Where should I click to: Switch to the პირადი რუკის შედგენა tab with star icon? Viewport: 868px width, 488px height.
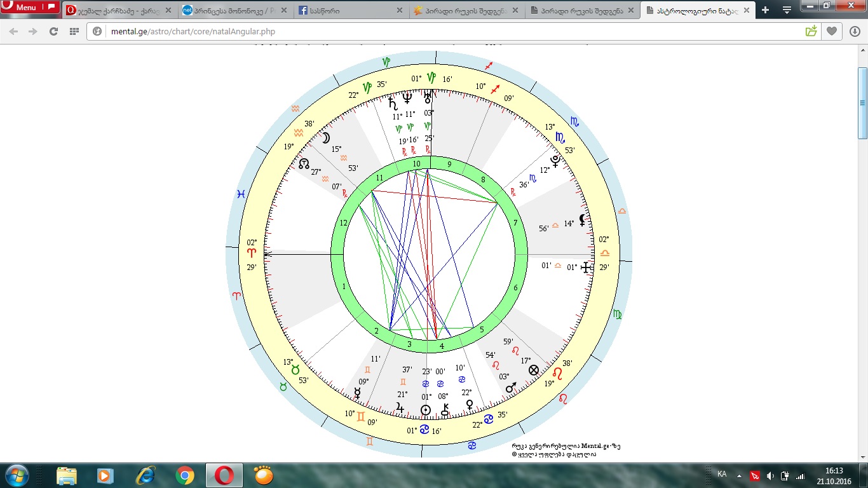click(x=465, y=10)
